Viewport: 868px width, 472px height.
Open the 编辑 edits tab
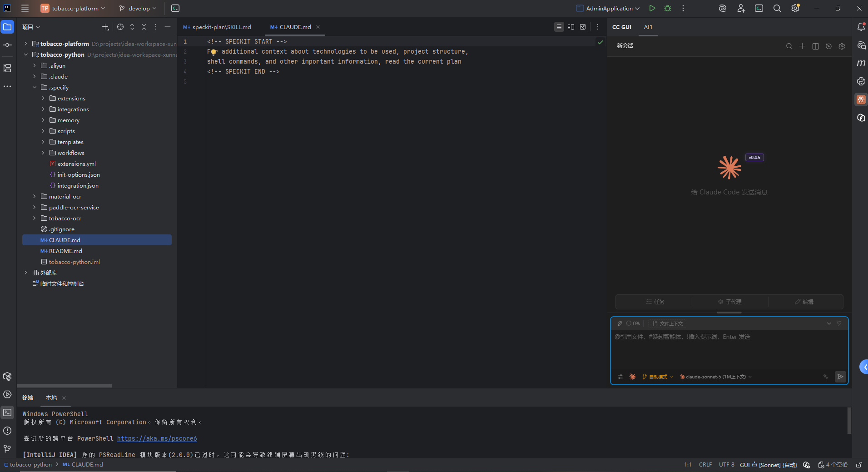tap(804, 302)
